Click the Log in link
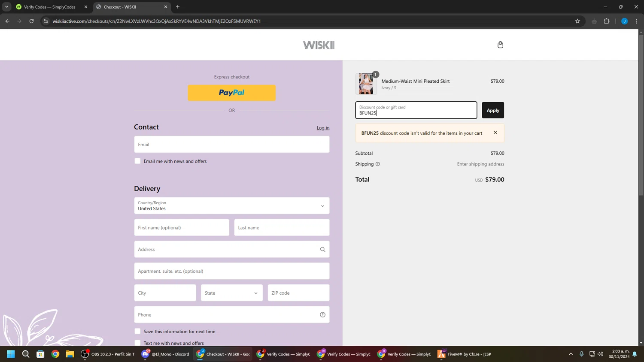This screenshot has height=362, width=644. pyautogui.click(x=323, y=128)
